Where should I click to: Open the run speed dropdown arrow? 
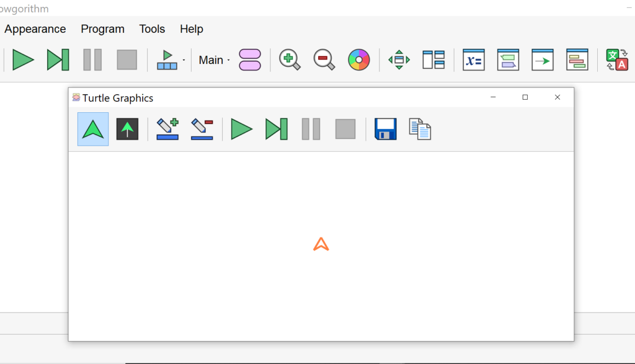184,60
